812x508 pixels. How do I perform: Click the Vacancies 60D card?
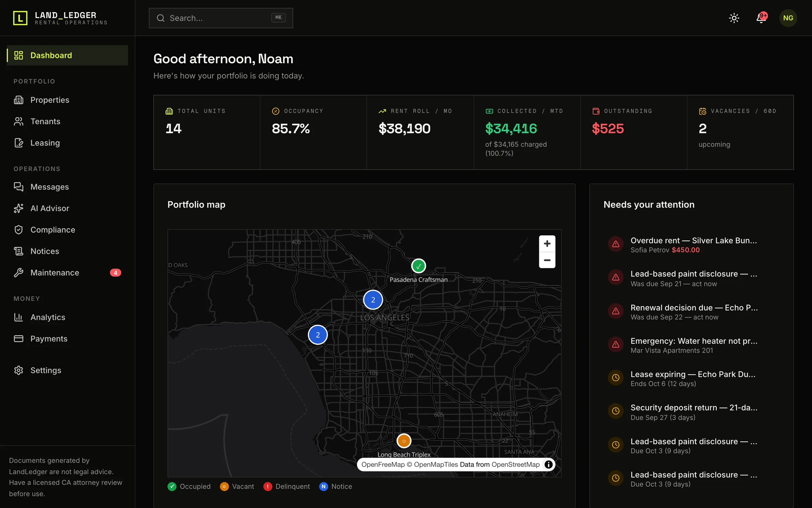coord(740,132)
